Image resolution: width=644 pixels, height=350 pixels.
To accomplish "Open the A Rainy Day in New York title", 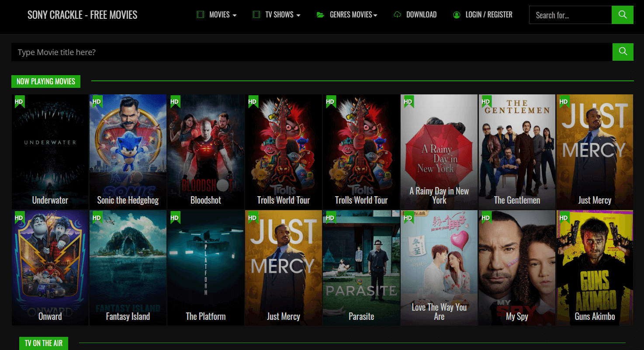I will [439, 195].
